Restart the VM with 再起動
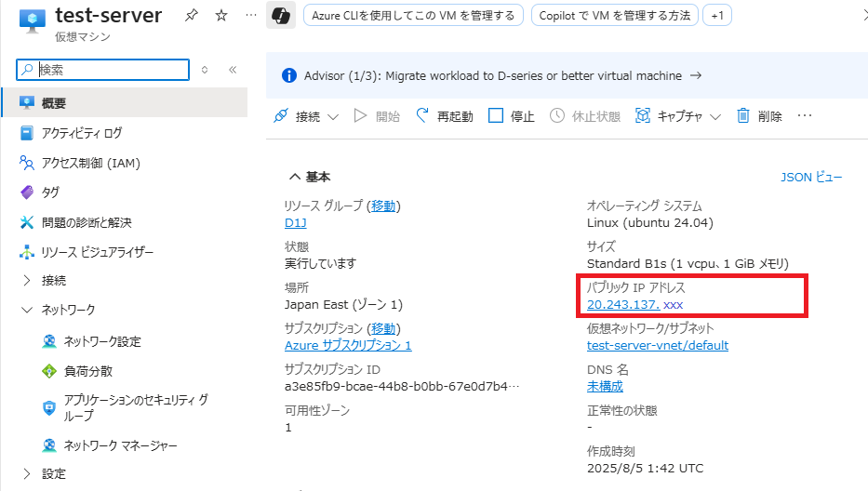The image size is (868, 491). click(x=445, y=116)
